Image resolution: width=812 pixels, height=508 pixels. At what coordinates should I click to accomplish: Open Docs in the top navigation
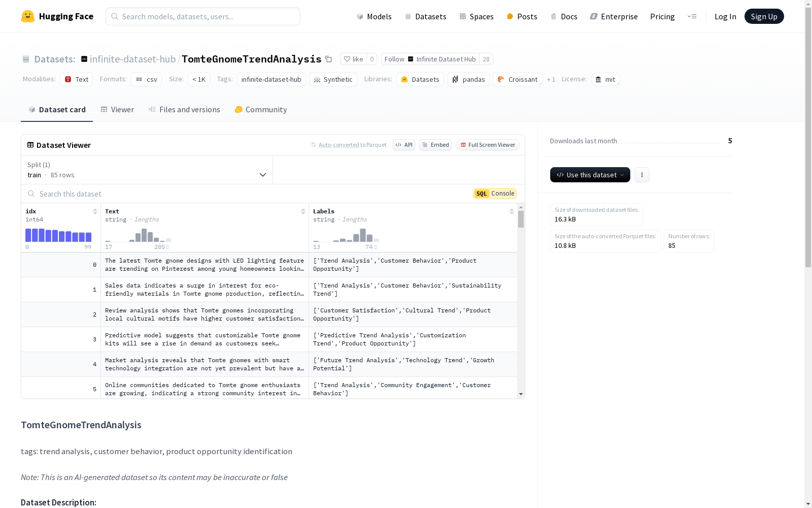tap(564, 16)
